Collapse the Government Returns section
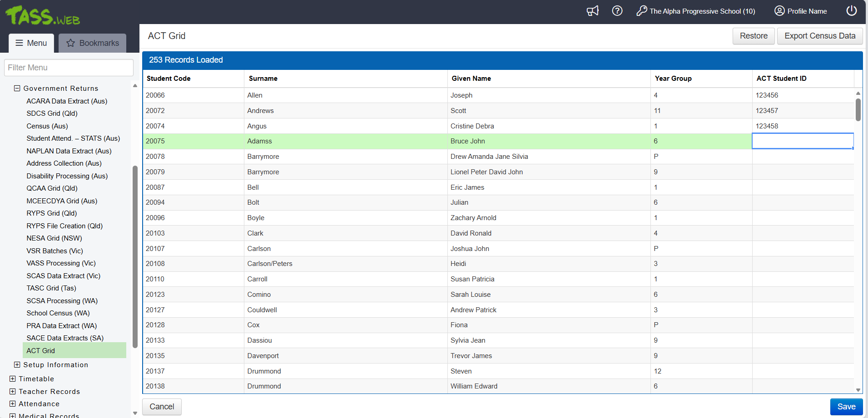Viewport: 868px width, 418px height. click(17, 89)
